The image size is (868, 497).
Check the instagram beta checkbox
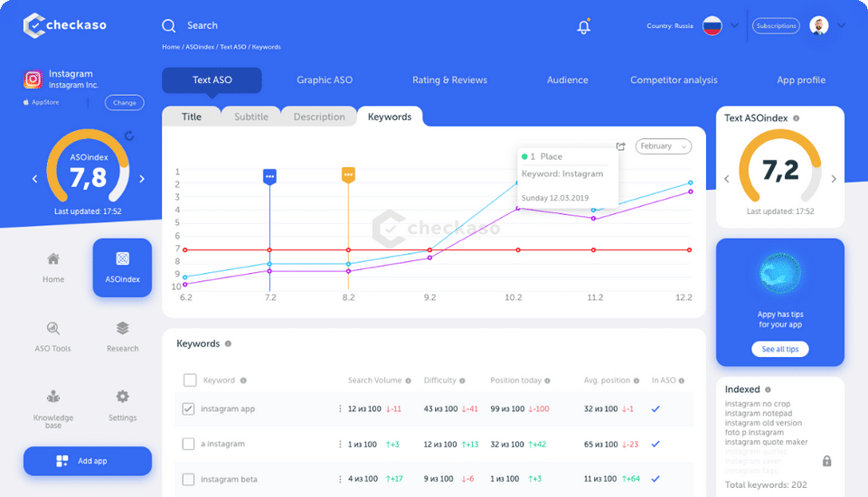coord(188,479)
